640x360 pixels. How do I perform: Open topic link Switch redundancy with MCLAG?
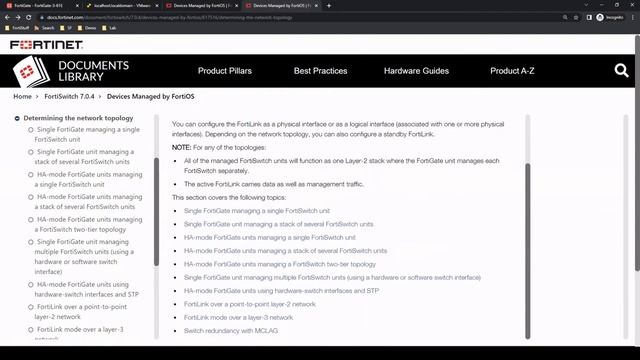tap(231, 331)
